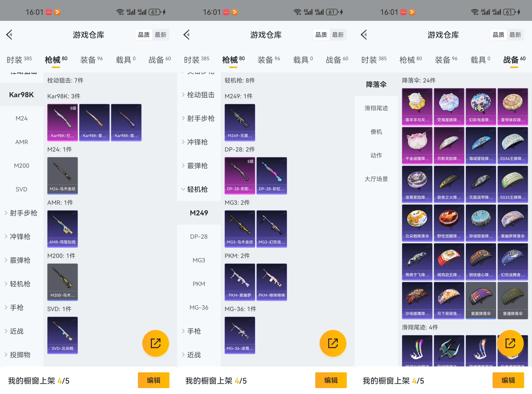Image resolution: width=532 pixels, height=394 pixels.
Task: Open the 喜羊羊与灰 parachute
Action: (417, 107)
